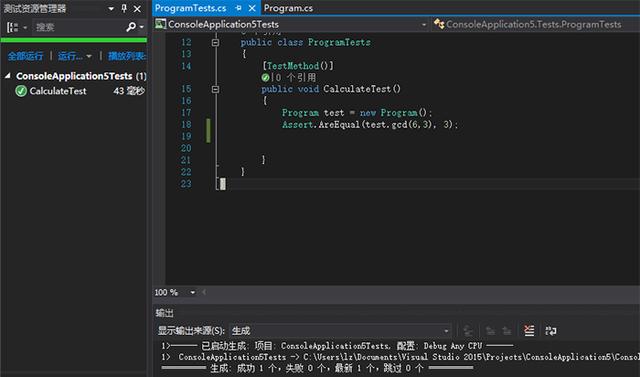Collapse the ConsoleApplication5Tests group

point(8,76)
